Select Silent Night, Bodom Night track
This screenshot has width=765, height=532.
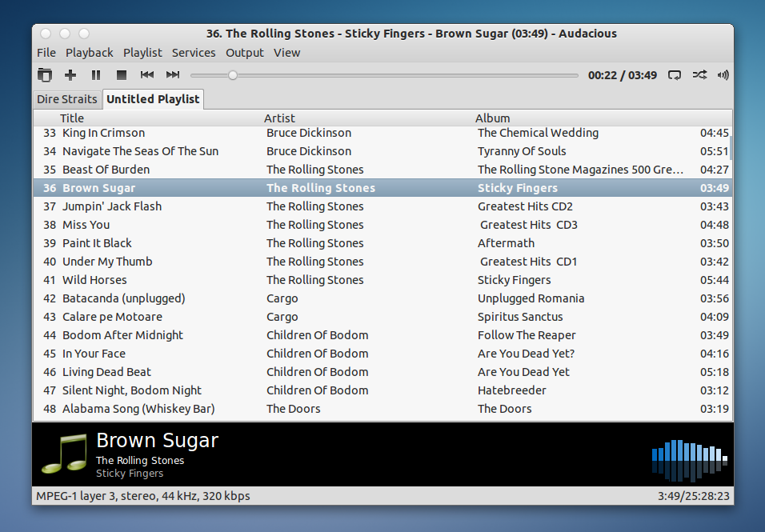click(x=383, y=390)
